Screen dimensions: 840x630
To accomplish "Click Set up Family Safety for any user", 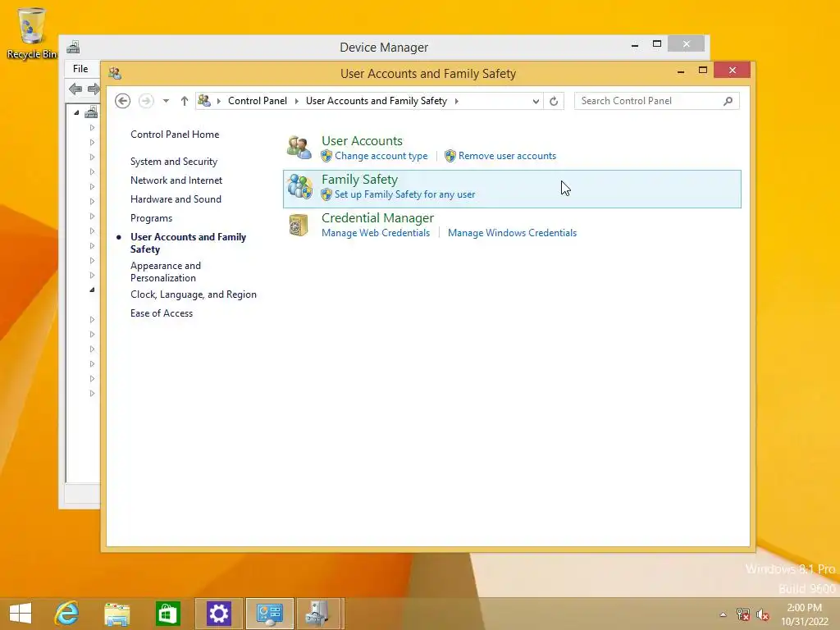I will point(404,194).
